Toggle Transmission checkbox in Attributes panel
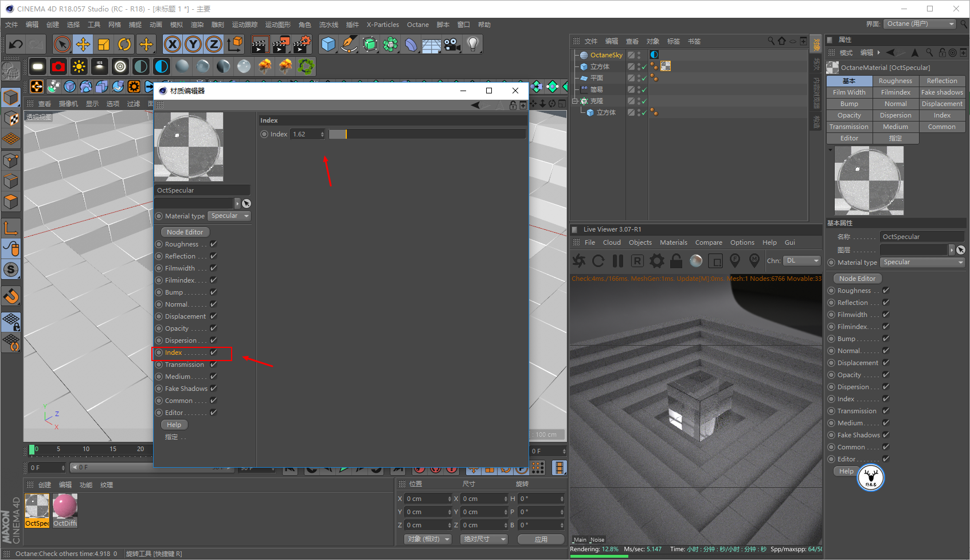 tap(886, 410)
